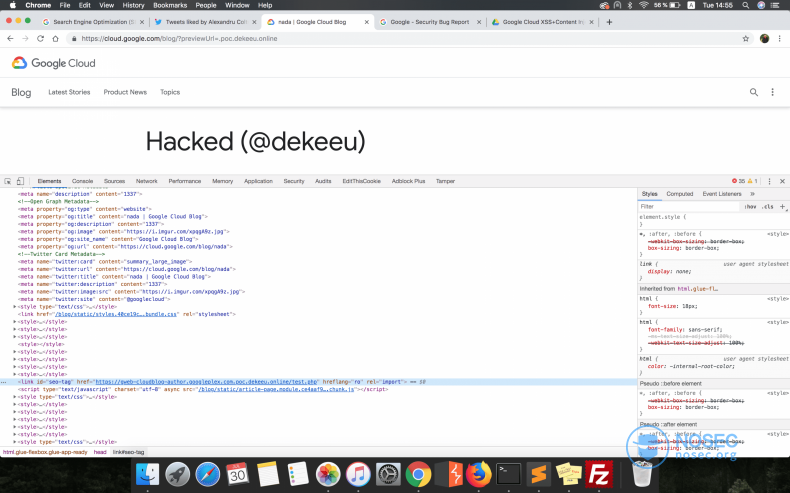This screenshot has width=790, height=493.
Task: Click the New Style Rule plus icon
Action: [x=782, y=206]
